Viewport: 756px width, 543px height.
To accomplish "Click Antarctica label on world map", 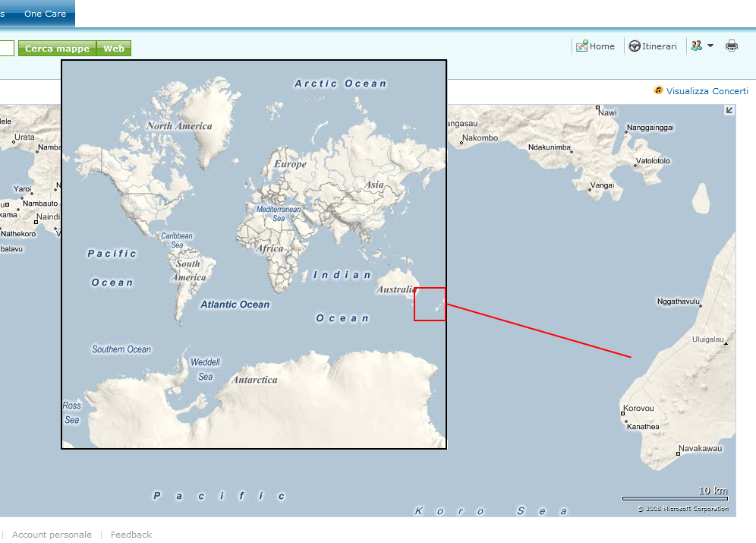I will (254, 380).
